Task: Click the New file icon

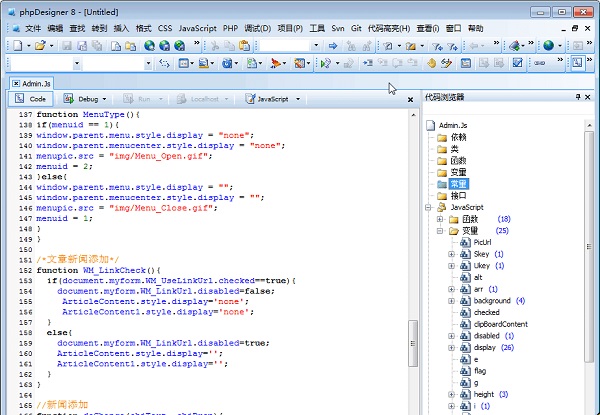Action: (x=18, y=46)
